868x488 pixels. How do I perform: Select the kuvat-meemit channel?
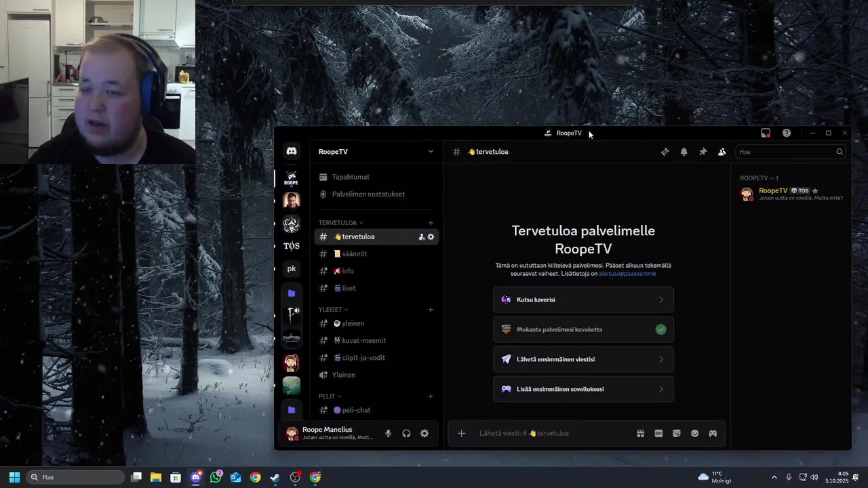pyautogui.click(x=376, y=341)
